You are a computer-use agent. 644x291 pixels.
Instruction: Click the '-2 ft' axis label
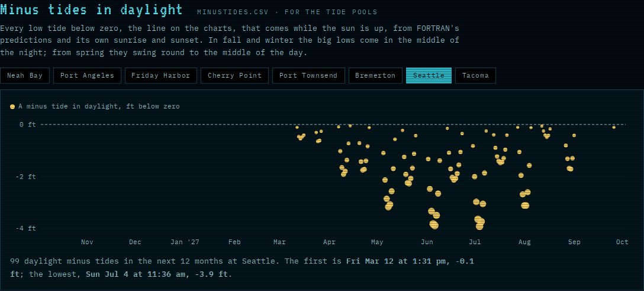25,177
